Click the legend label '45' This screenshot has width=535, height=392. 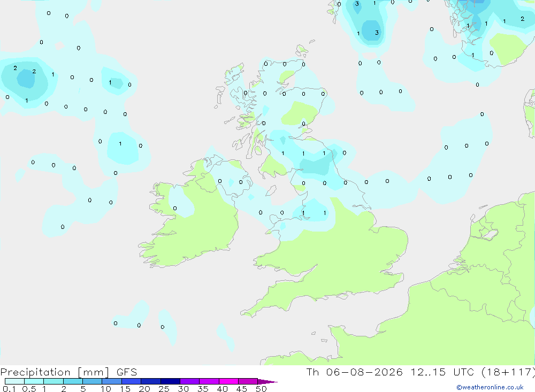(242, 389)
